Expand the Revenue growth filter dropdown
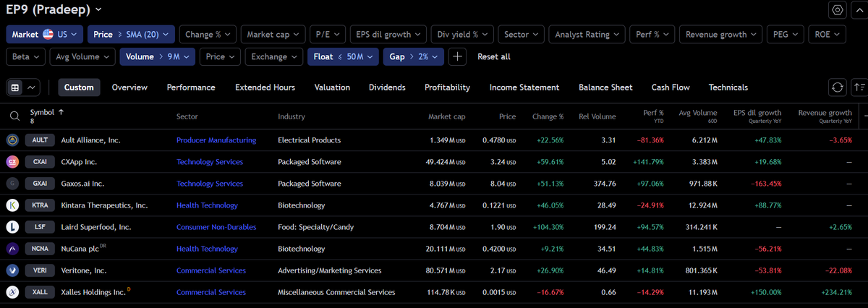This screenshot has height=308, width=868. pos(721,34)
